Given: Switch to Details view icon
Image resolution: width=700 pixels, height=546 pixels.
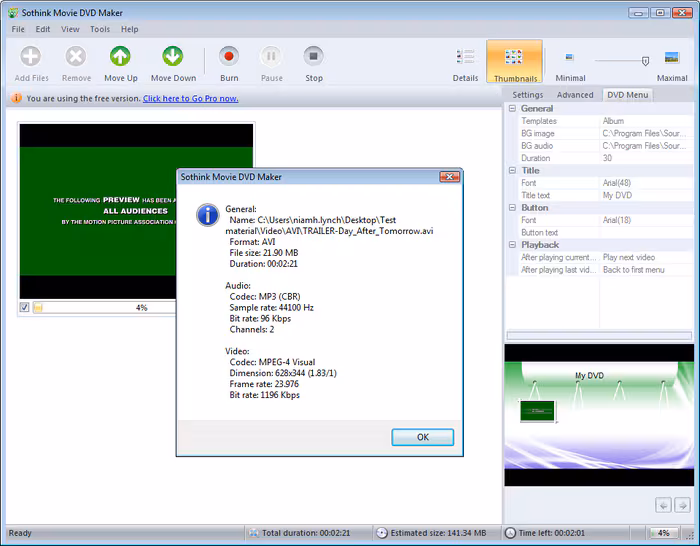Looking at the screenshot, I should click(465, 57).
